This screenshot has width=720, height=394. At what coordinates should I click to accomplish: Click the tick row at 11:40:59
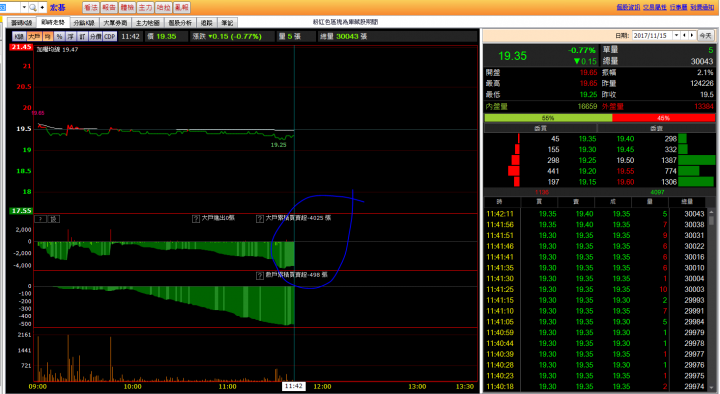[596, 333]
